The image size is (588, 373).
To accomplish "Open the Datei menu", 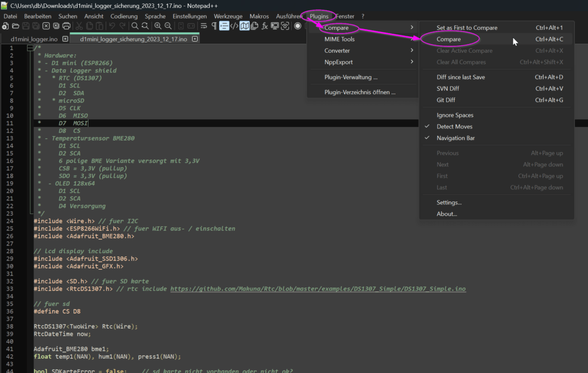I will (x=10, y=16).
